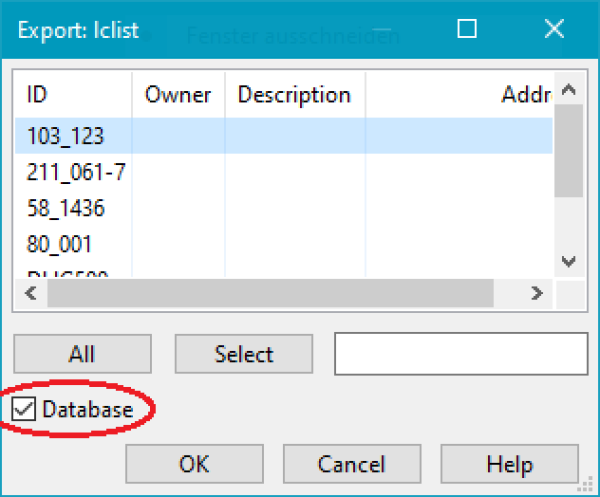This screenshot has width=600, height=497.
Task: Focus the text field beside Select
Action: (x=460, y=354)
